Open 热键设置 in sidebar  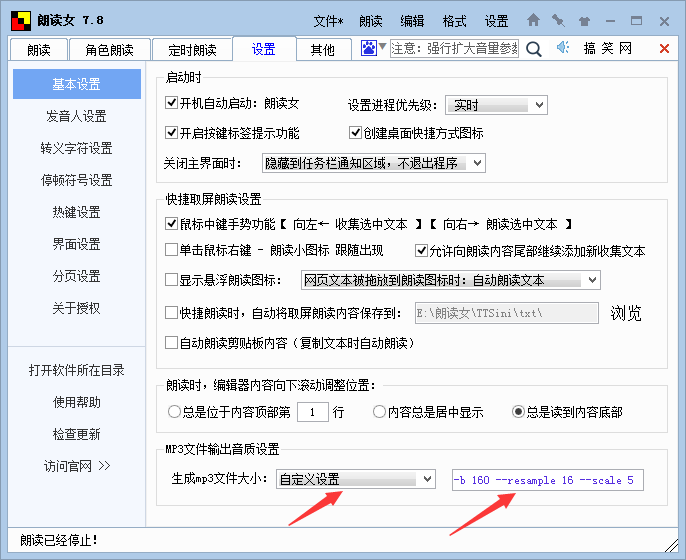coord(77,212)
